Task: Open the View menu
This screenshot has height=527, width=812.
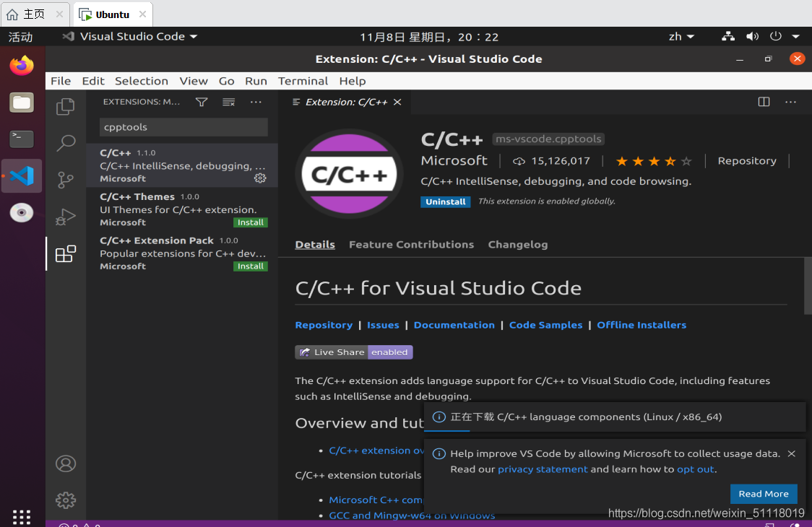Action: click(194, 81)
